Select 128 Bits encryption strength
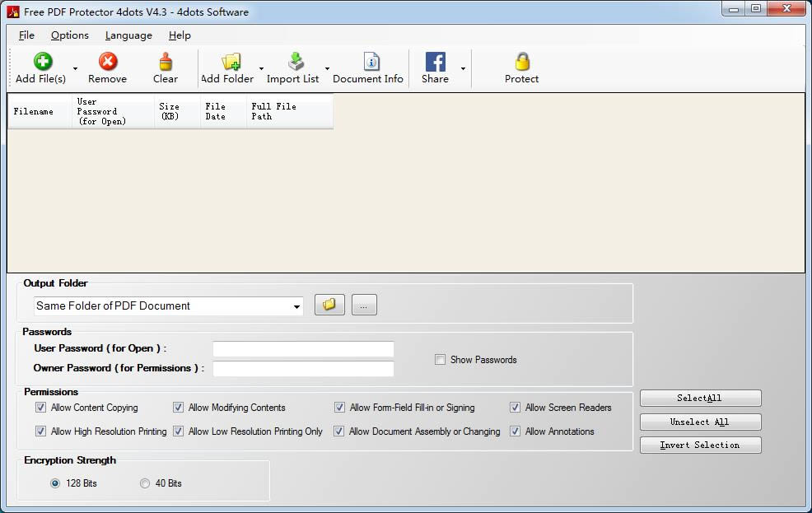812x513 pixels. tap(55, 483)
